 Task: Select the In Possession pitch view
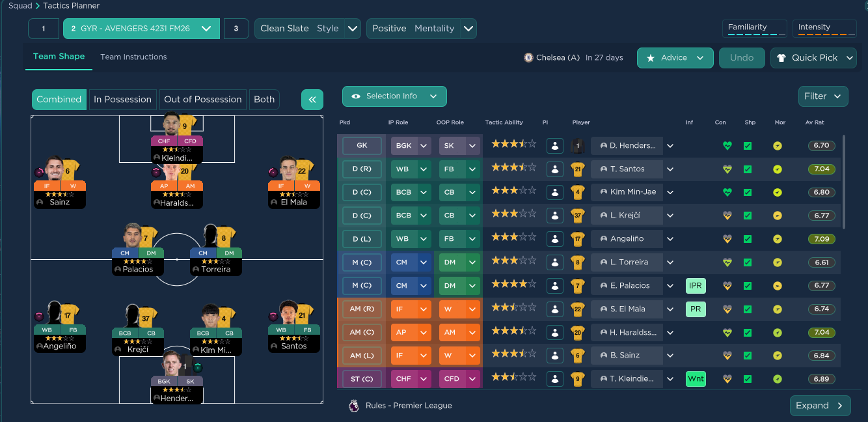pos(122,100)
